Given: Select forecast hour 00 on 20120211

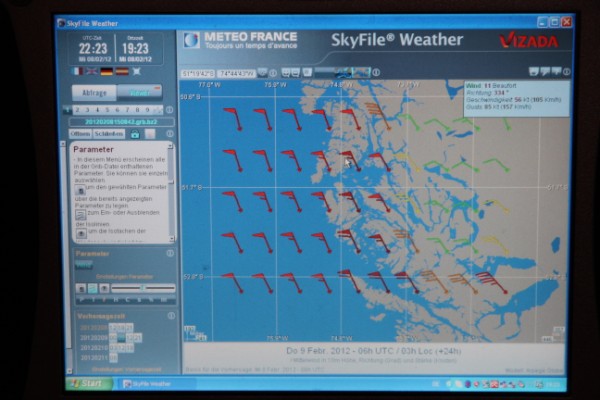Looking at the screenshot, I should pos(113,358).
